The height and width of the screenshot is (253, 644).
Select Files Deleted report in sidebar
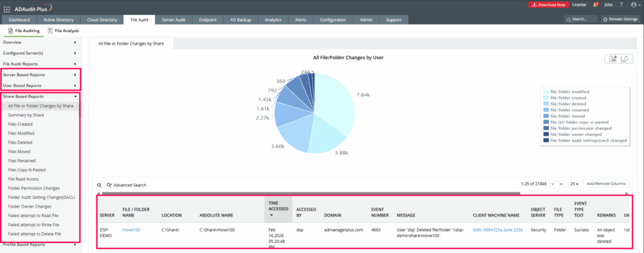[x=20, y=142]
